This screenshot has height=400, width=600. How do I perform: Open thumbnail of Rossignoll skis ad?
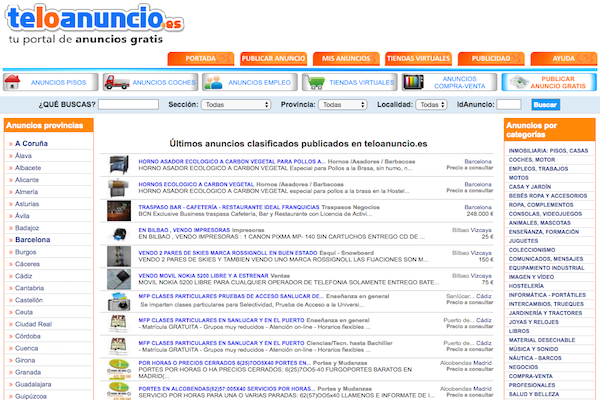(119, 256)
